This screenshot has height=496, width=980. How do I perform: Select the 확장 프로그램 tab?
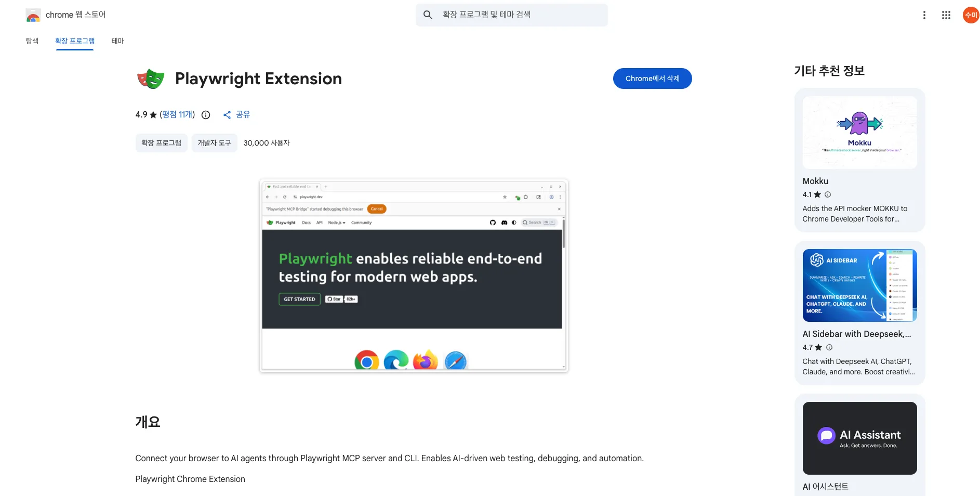pos(75,41)
